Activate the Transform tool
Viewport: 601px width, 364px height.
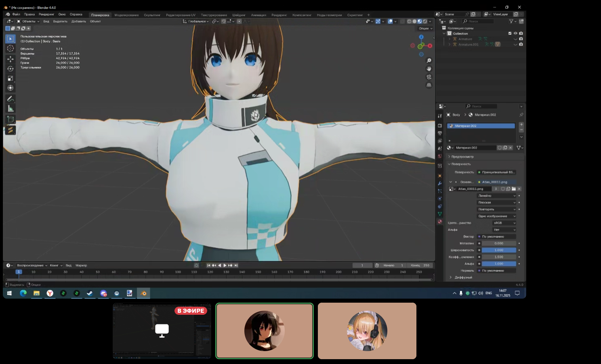pos(11,88)
